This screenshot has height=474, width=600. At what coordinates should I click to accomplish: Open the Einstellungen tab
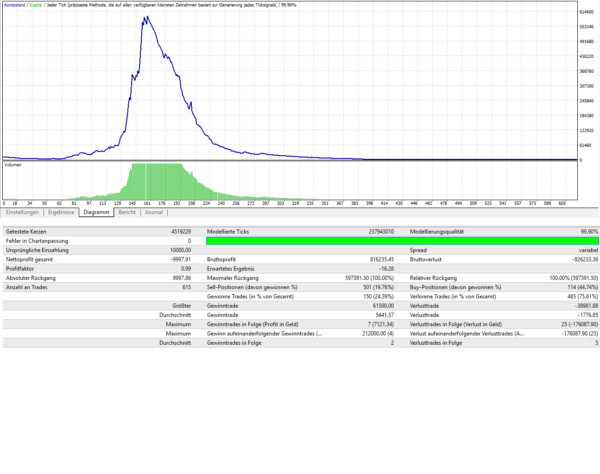point(22,212)
